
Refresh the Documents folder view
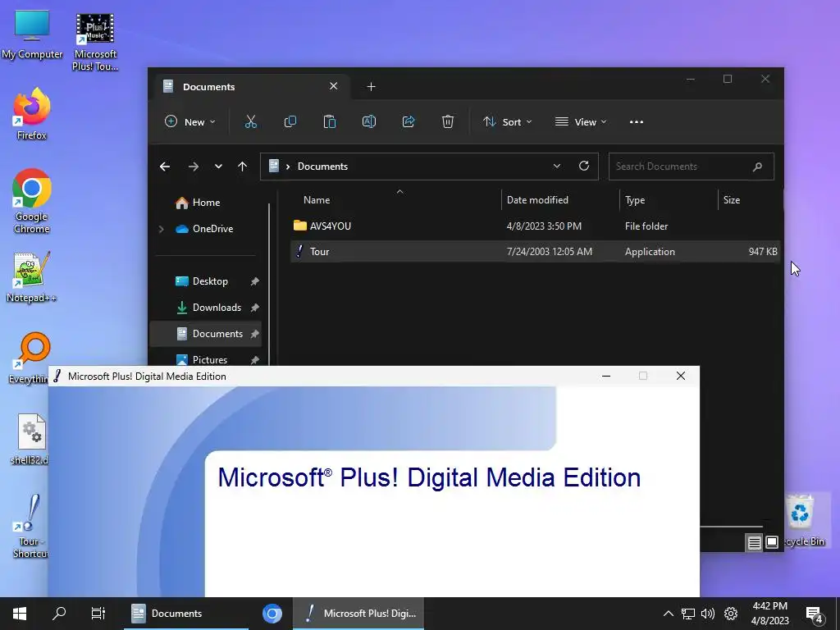[x=584, y=166]
